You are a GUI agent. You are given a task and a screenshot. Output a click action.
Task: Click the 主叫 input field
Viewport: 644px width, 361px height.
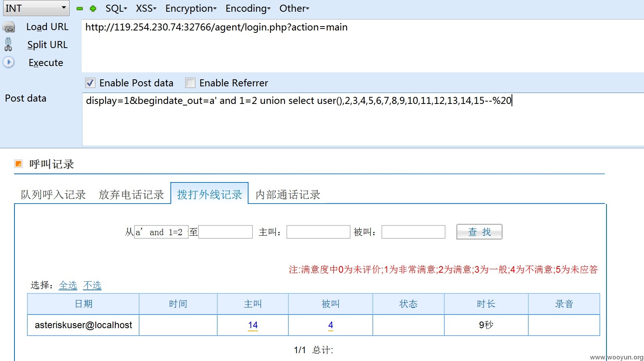click(318, 232)
